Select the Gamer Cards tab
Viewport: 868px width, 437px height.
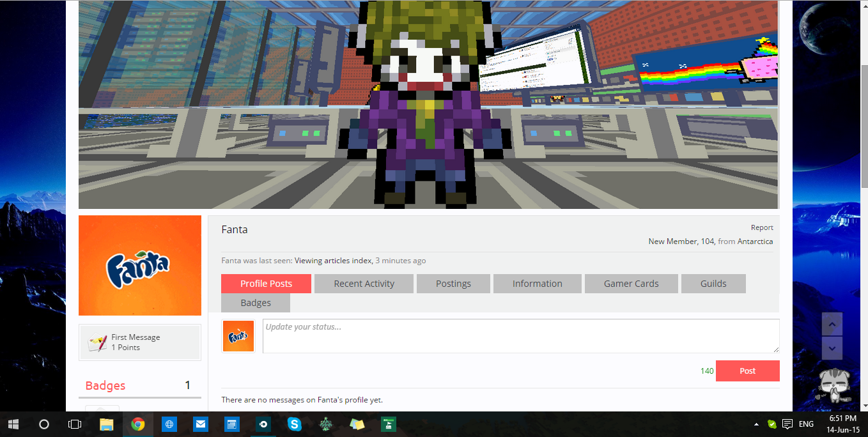(x=631, y=284)
